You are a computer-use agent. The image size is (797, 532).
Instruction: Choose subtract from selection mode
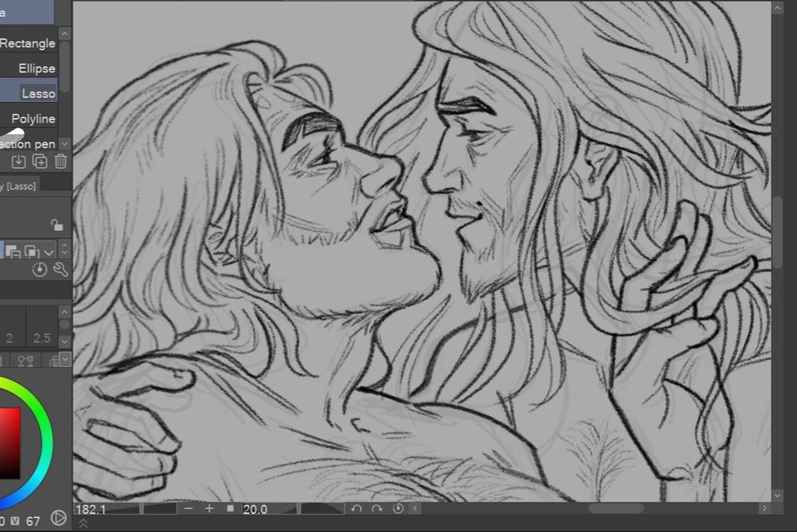coord(14,252)
